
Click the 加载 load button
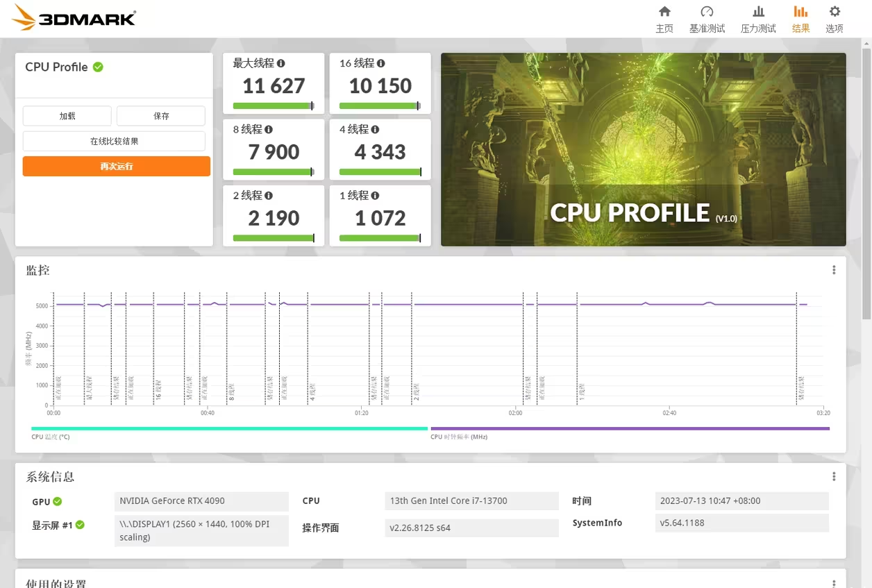(67, 116)
